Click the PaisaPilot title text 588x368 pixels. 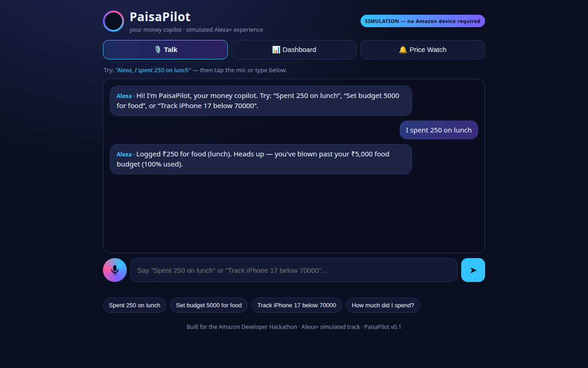pos(160,17)
